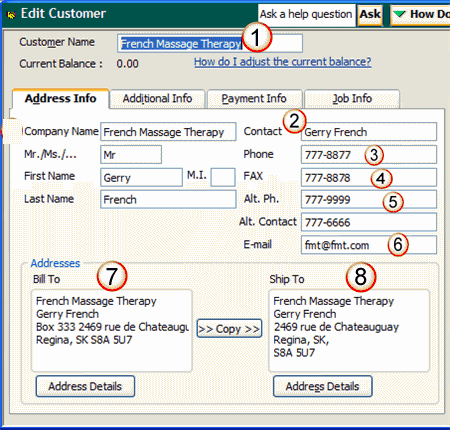Copy Bill To address to Ship To
This screenshot has width=450, height=430.
[229, 329]
